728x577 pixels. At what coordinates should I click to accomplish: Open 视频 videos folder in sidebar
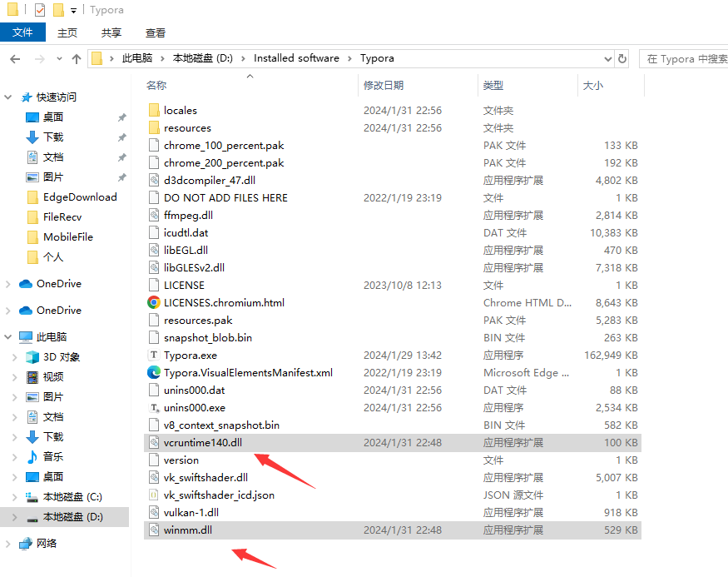tap(53, 377)
